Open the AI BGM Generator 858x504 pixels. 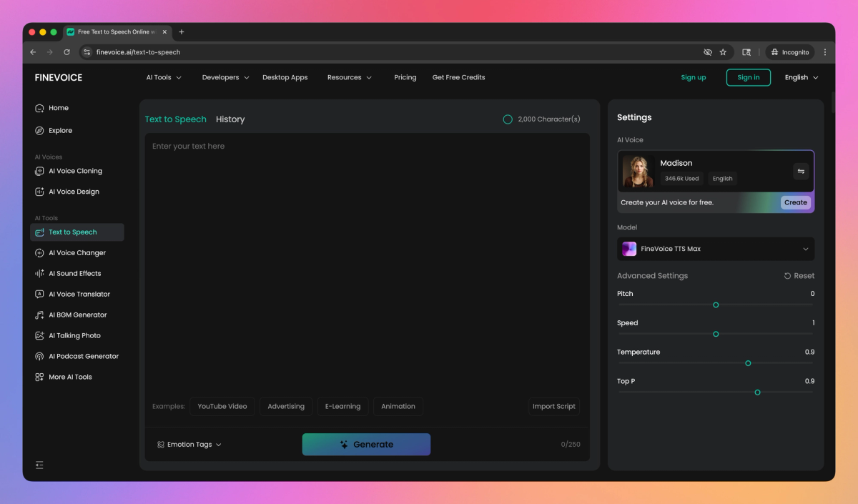78,315
